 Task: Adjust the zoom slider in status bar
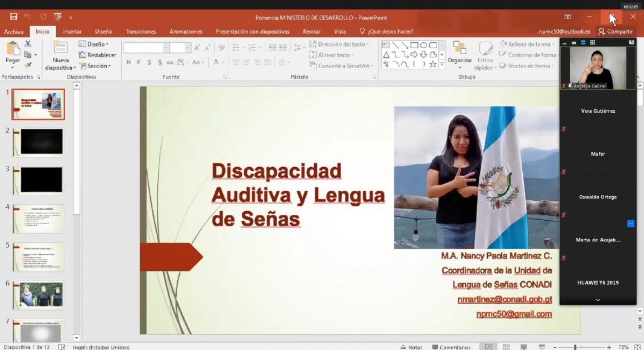pyautogui.click(x=575, y=347)
